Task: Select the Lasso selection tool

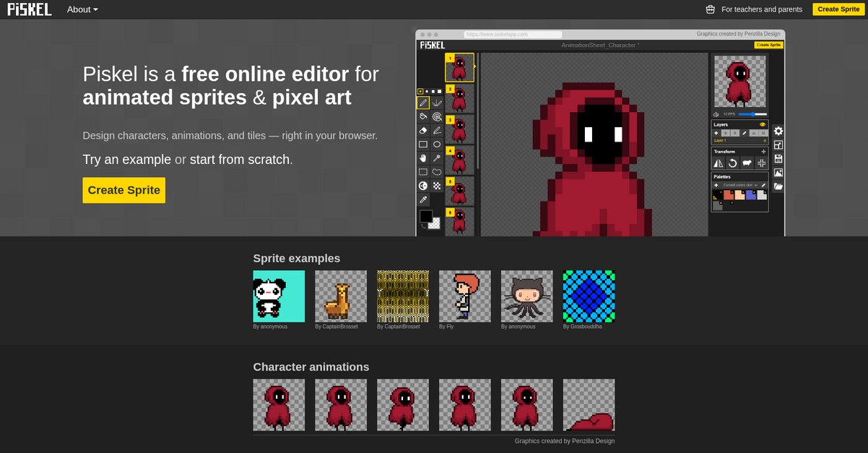Action: click(x=437, y=171)
